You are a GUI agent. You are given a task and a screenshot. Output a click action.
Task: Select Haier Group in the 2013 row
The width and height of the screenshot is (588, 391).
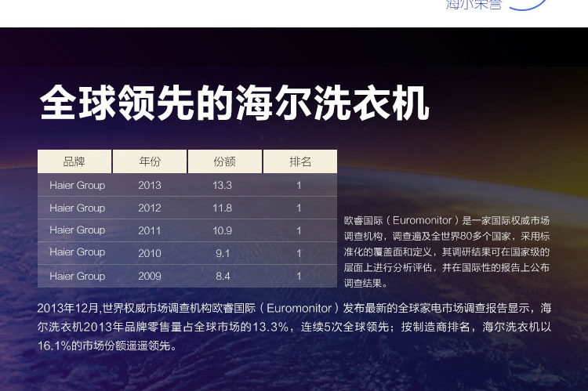pyautogui.click(x=78, y=185)
